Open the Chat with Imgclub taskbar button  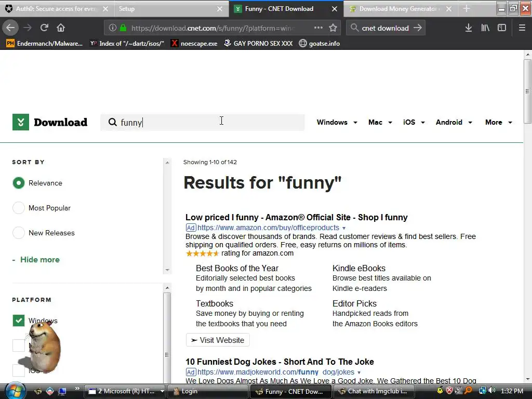tap(374, 391)
